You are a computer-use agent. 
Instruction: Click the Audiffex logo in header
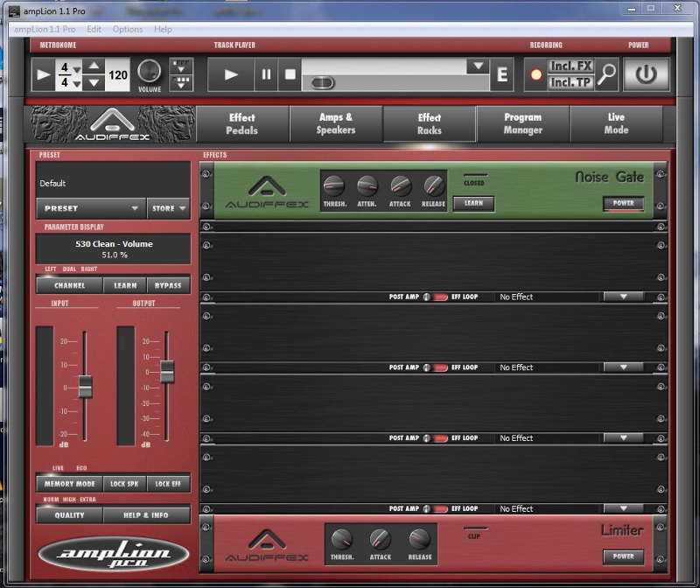point(112,124)
